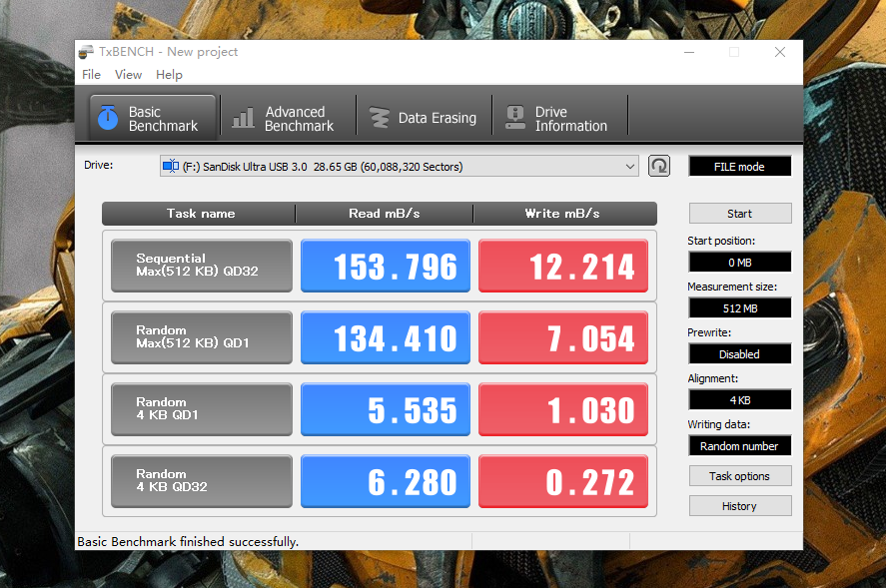
Task: Click the Start position label
Action: [721, 241]
